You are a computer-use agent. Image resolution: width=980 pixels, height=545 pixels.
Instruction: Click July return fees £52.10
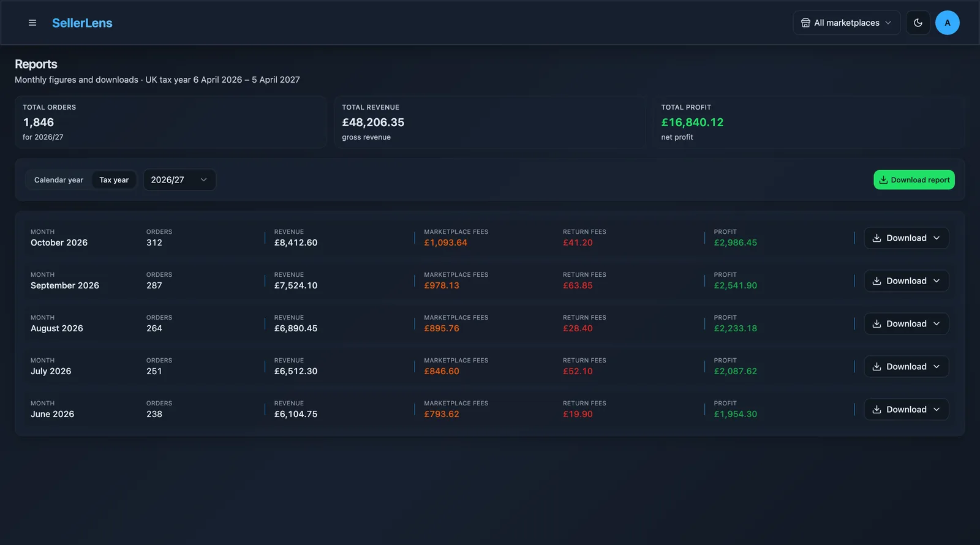578,371
